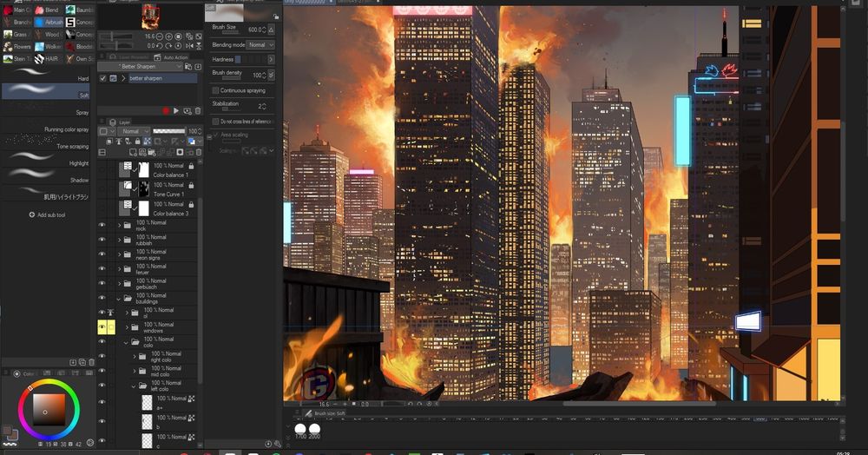Screen dimensions: 868x455
Task: Click Navigator rotate right icon
Action: pos(169,46)
